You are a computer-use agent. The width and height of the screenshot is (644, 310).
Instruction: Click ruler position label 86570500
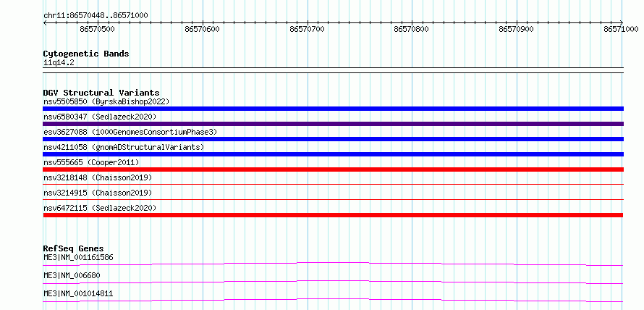[98, 29]
